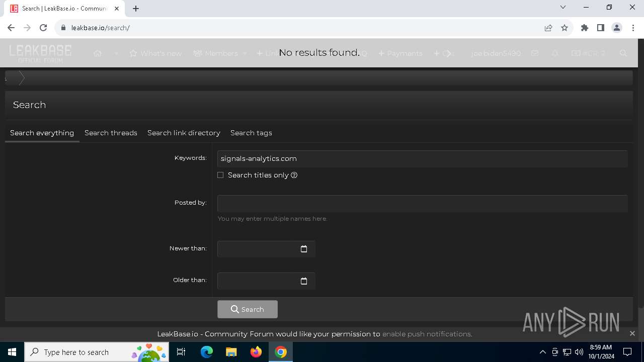Focus the Posted by input field
Image resolution: width=644 pixels, height=362 pixels.
[x=422, y=204]
